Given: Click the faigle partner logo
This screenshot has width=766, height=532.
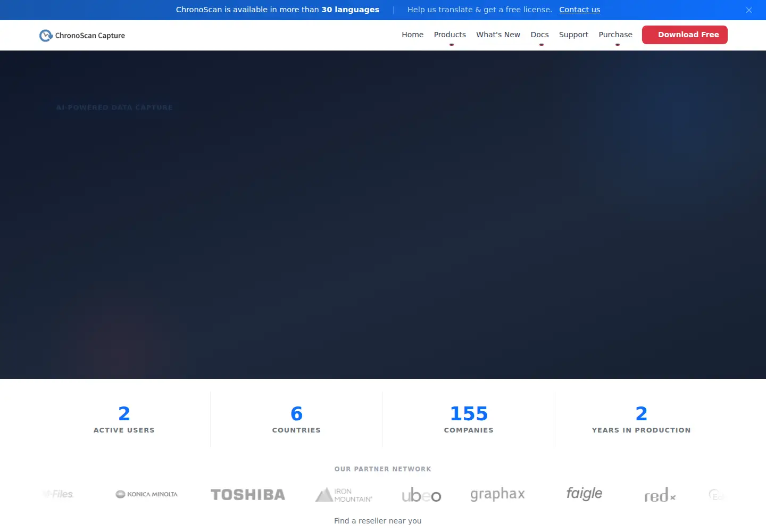Looking at the screenshot, I should [584, 494].
